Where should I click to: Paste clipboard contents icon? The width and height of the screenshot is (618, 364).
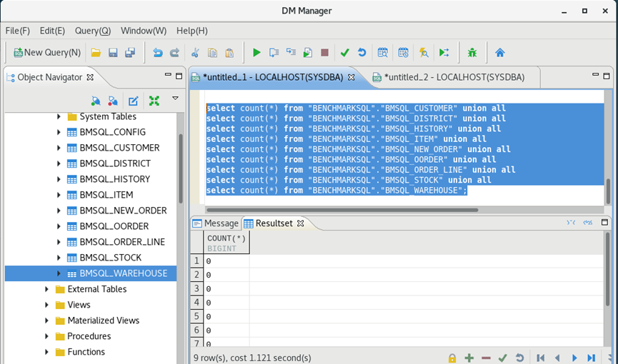click(x=229, y=52)
